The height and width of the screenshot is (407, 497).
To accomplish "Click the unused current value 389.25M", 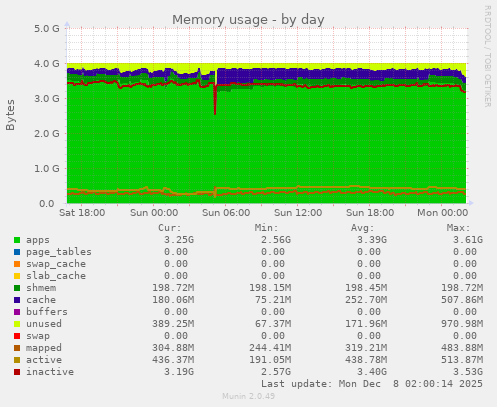I will (173, 324).
